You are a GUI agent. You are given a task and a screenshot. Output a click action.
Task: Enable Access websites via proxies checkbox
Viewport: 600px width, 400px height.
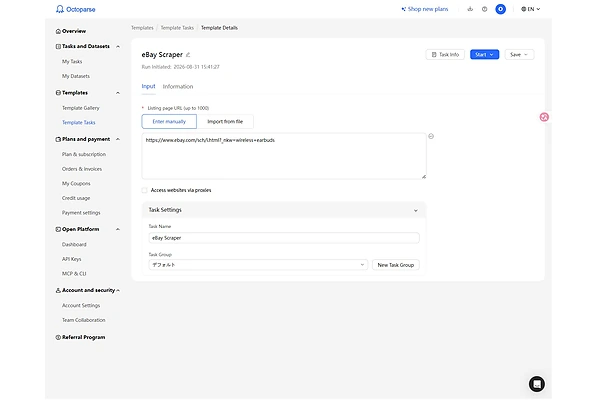click(x=144, y=190)
